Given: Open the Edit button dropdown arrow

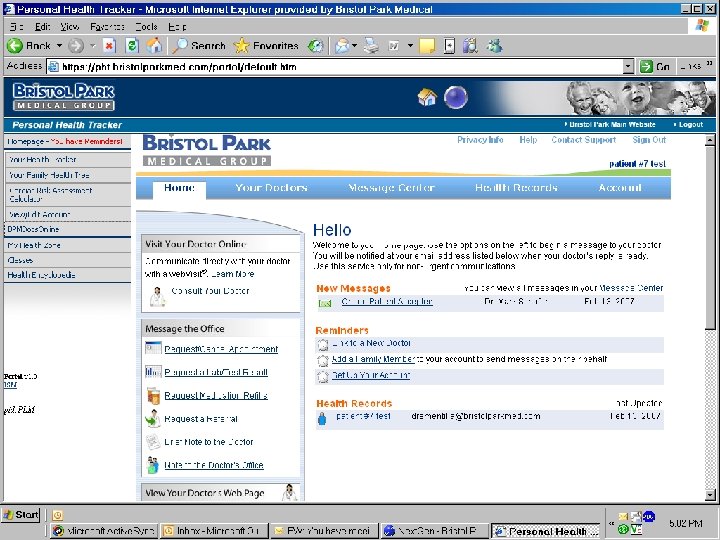Looking at the screenshot, I should pos(410,45).
